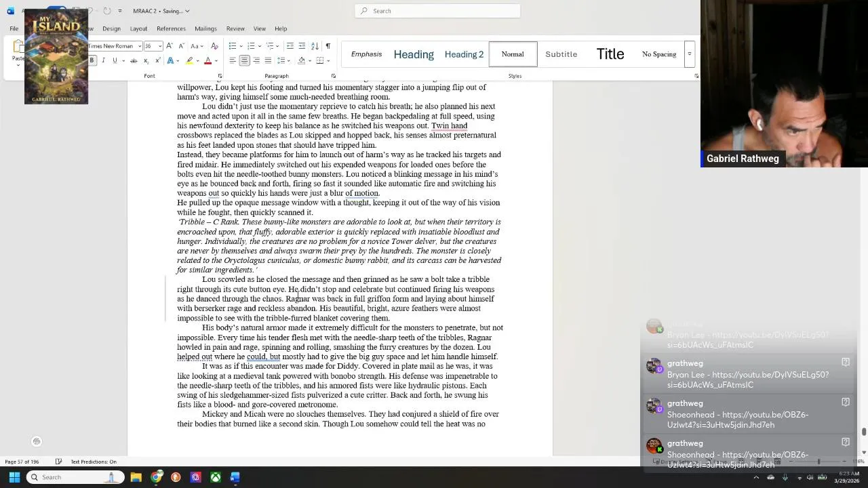
Task: Toggle Italic formatting
Action: (x=103, y=60)
